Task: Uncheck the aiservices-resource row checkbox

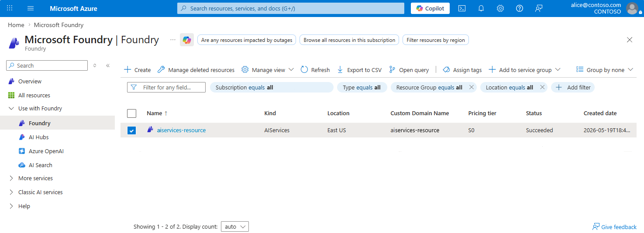Action: coord(131,130)
